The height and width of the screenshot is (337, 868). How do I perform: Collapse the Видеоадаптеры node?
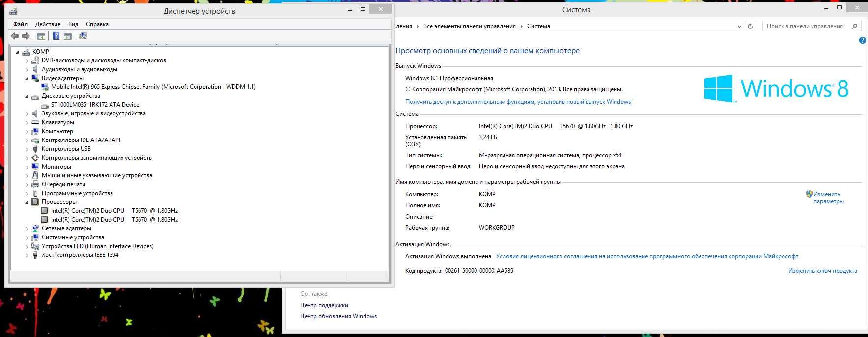(x=27, y=79)
